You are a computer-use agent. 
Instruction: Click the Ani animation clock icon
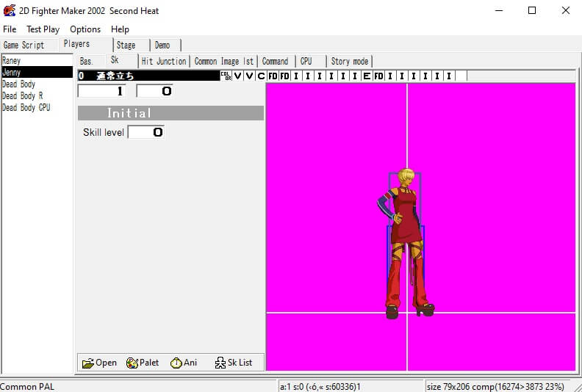[x=176, y=363]
